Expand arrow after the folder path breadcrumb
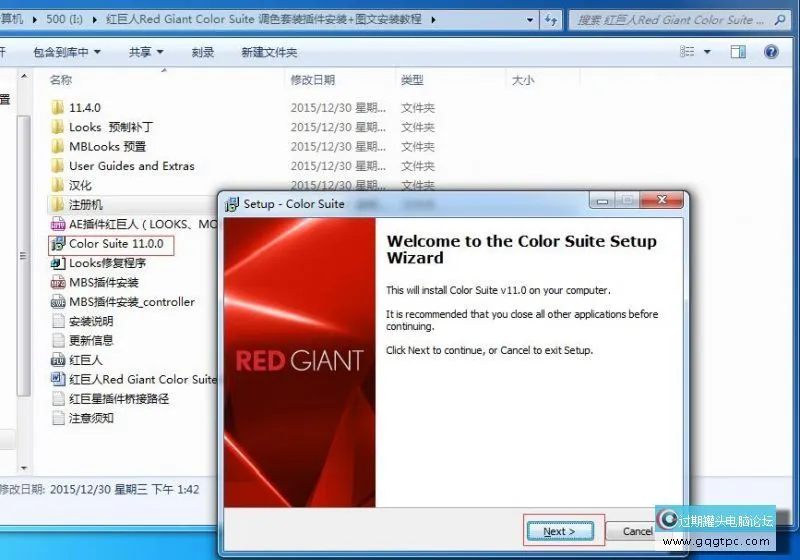This screenshot has width=800, height=560. coord(433,20)
